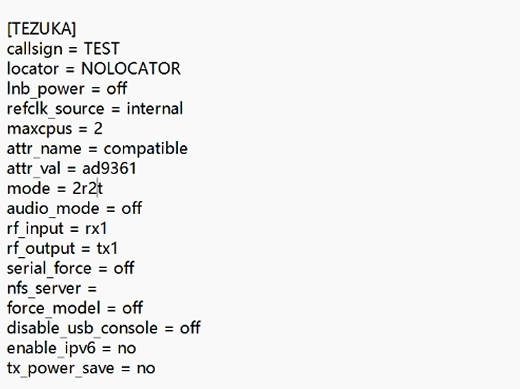520x389 pixels.
Task: Place cursor after nfs_server equals sign
Action: point(99,288)
